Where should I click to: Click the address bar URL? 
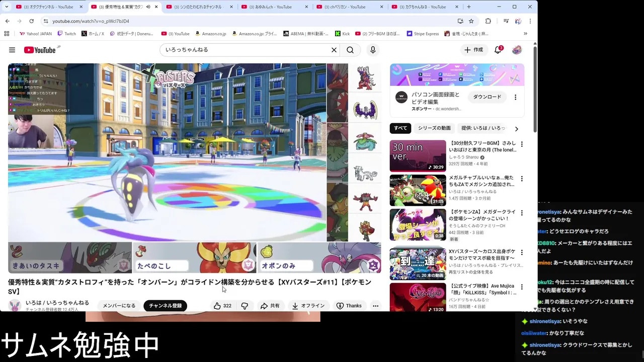91,21
